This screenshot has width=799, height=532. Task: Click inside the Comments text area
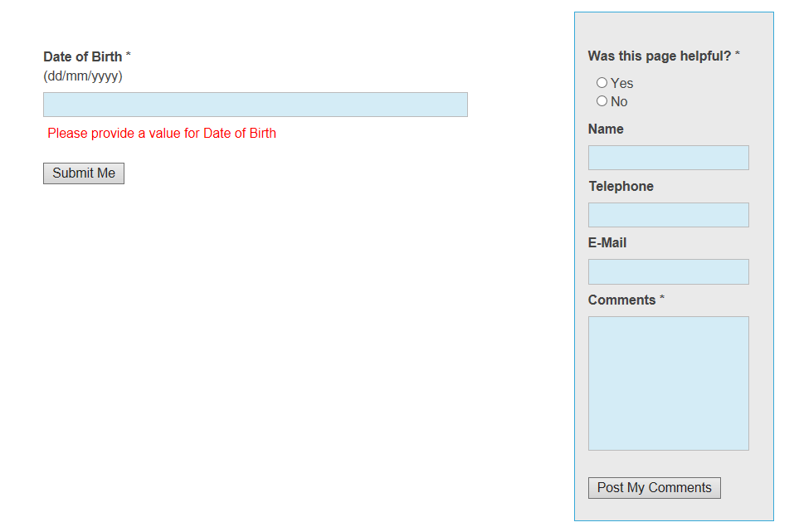point(669,383)
